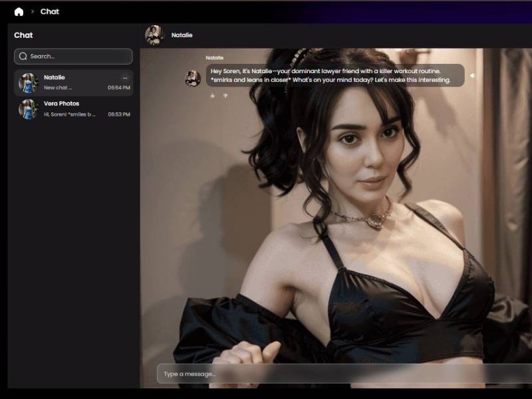Click the Natalie name in chat header
The height and width of the screenshot is (399, 532).
182,35
